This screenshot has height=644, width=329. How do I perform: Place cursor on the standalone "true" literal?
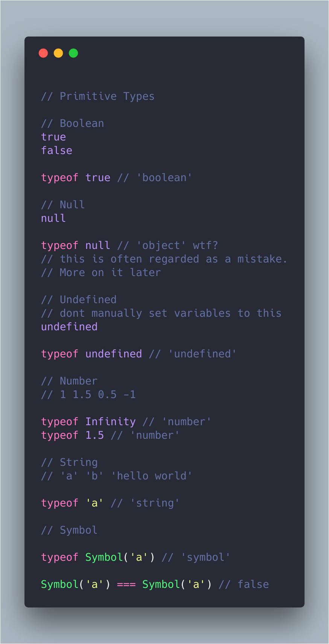click(x=53, y=137)
